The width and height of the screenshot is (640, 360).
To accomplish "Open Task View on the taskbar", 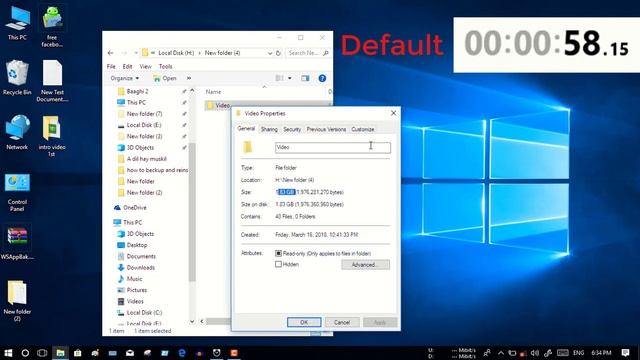I will (x=42, y=353).
